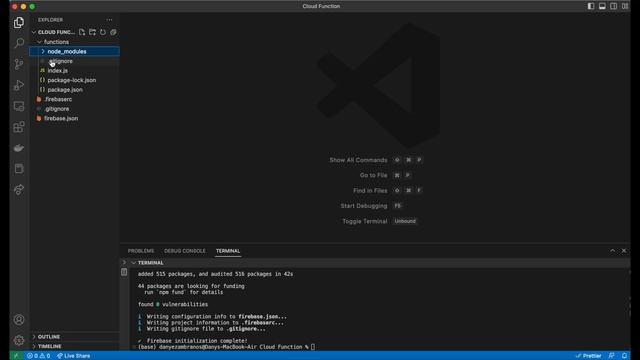Click 'Show All Commands' text

point(358,160)
